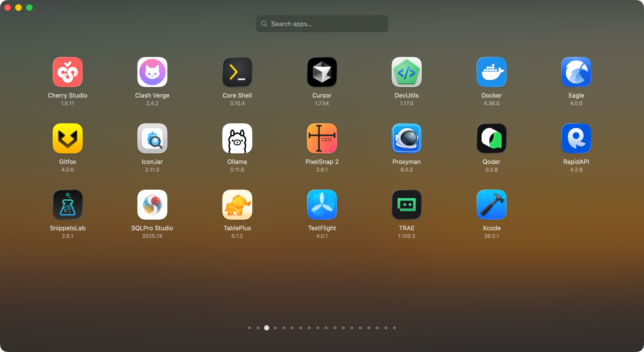This screenshot has height=352, width=644.
Task: Open Clash Verge
Action: point(152,72)
